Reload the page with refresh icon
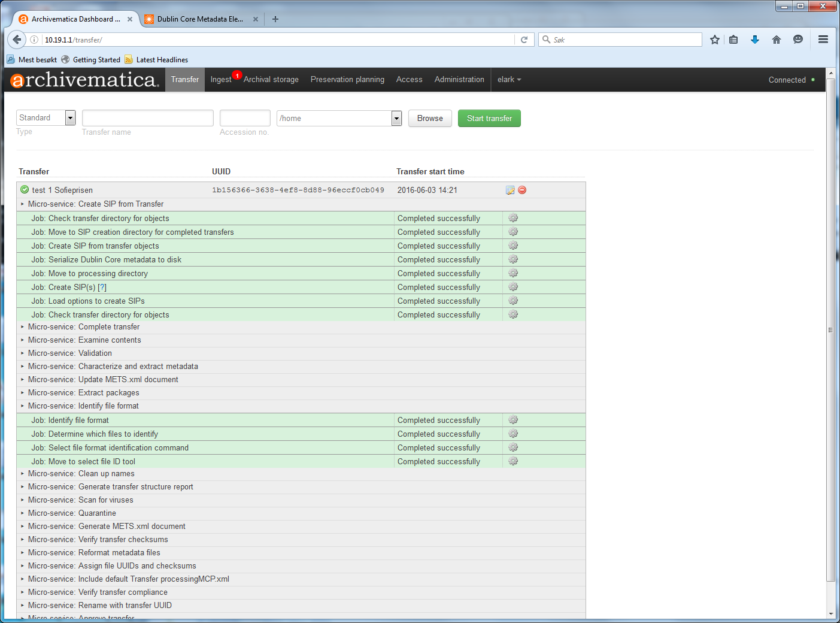Viewport: 840px width, 623px height. click(524, 40)
